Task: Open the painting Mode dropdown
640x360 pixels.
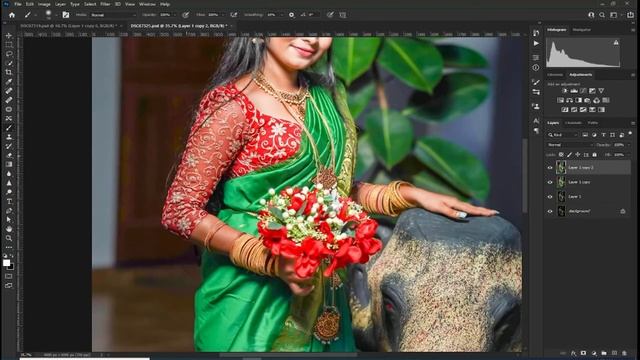Action: pyautogui.click(x=113, y=15)
